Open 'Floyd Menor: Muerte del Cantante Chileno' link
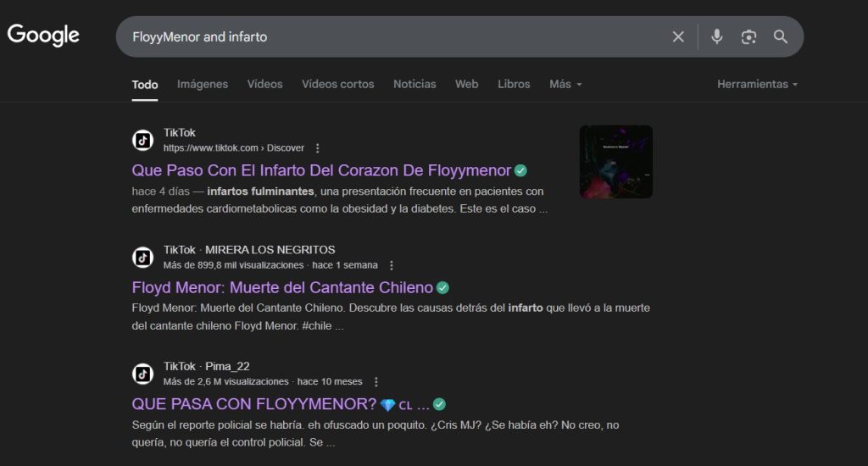 click(282, 288)
